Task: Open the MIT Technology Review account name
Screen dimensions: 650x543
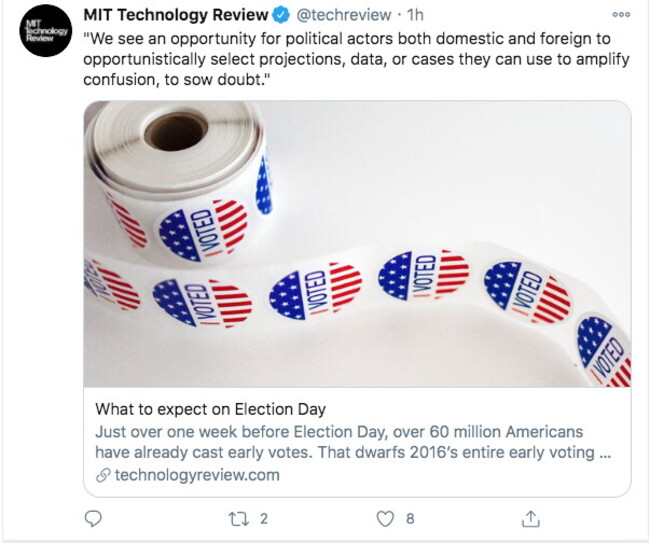Action: coord(176,15)
